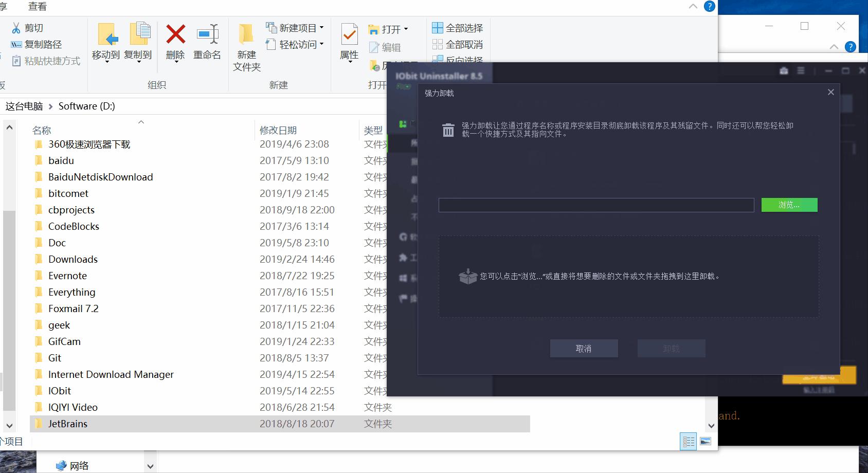Image resolution: width=868 pixels, height=473 pixels.
Task: Click 取消 (Cancel) in the 强力卸载 dialog
Action: click(x=584, y=349)
